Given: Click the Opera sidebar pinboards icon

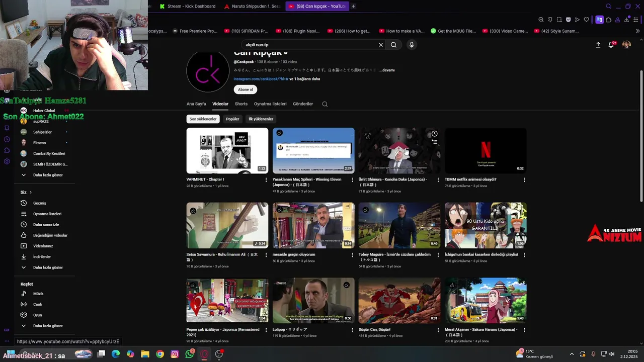Looking at the screenshot, I should tap(7, 128).
